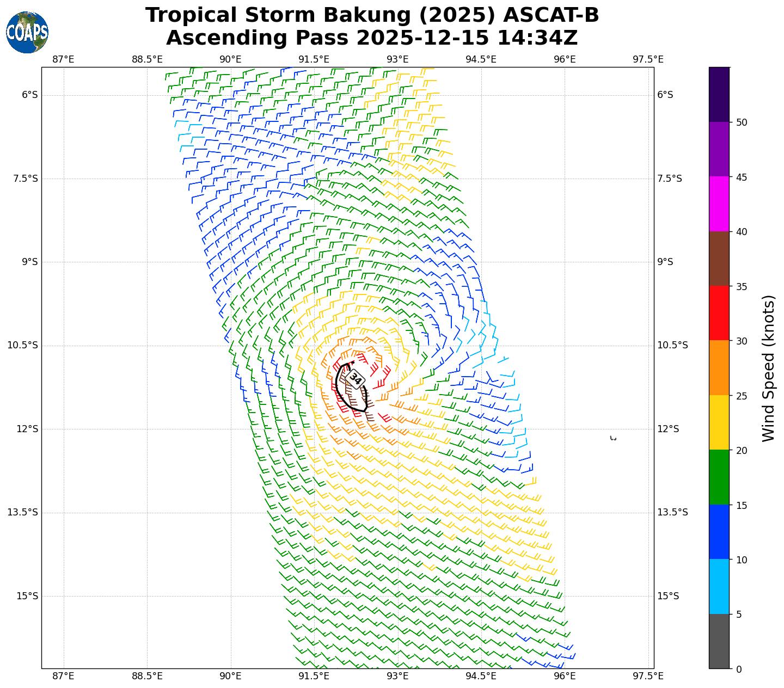Click the "Tropical Storm Bakung (2025) ASCAT-B" title line
This screenshot has height=688, width=784.
coord(372,15)
